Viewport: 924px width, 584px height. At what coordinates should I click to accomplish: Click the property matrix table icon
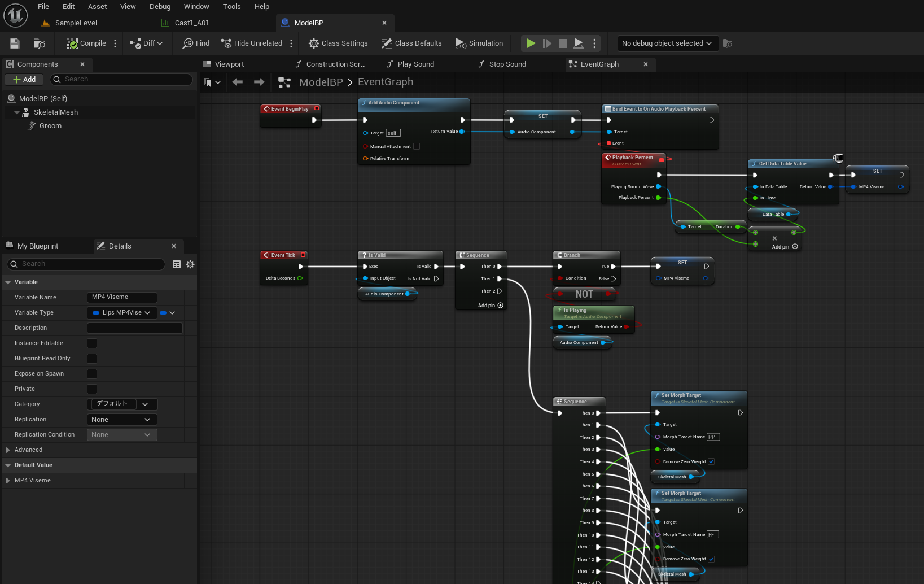(177, 264)
